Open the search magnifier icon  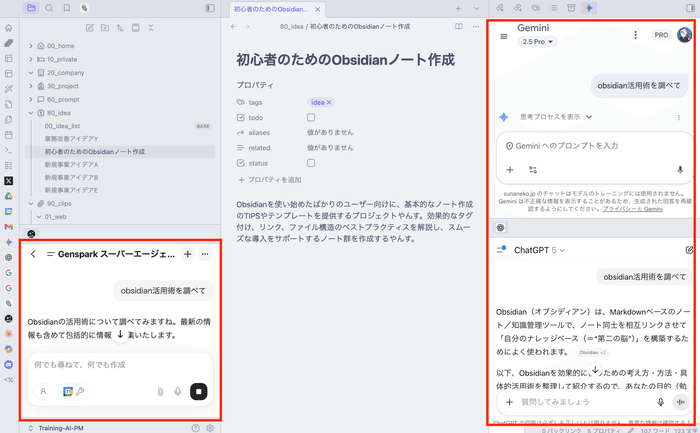click(x=49, y=8)
